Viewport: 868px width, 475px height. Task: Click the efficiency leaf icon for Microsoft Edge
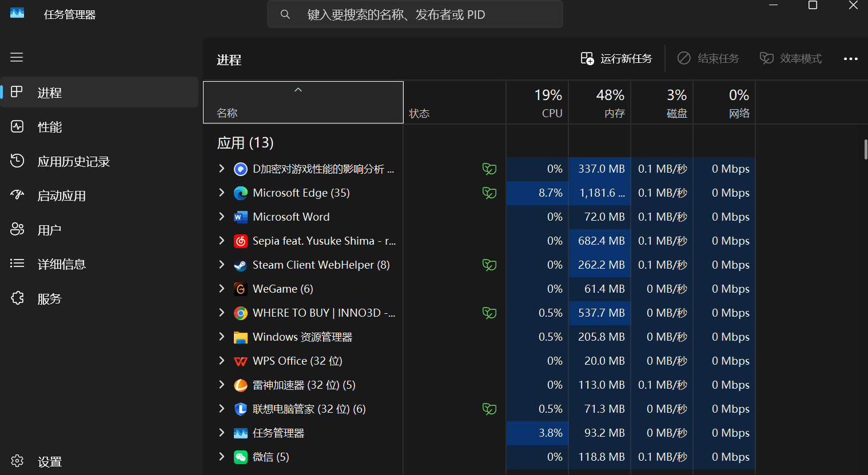point(489,193)
